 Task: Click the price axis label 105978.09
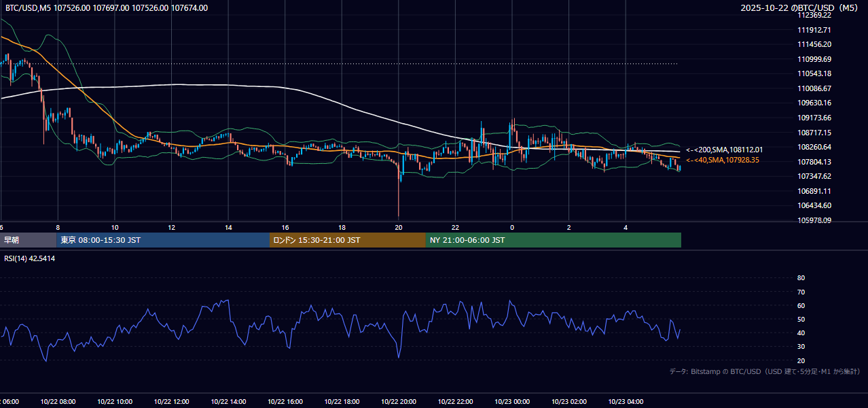[814, 220]
